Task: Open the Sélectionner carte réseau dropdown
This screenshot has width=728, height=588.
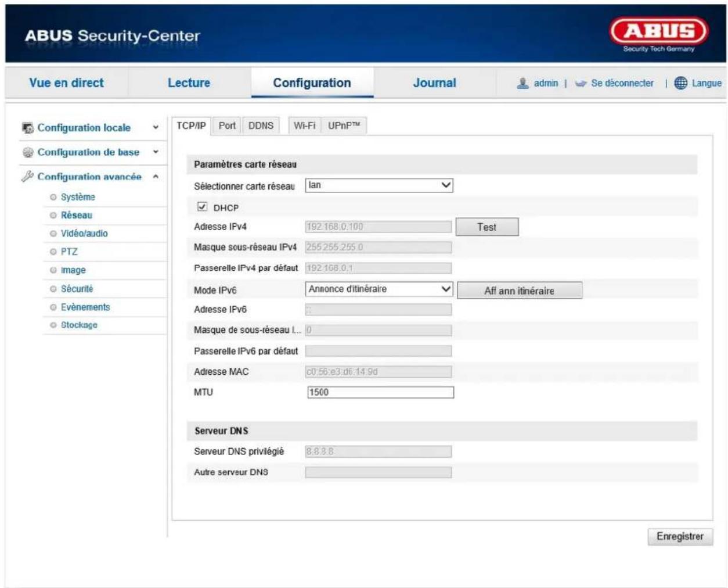Action: 379,185
